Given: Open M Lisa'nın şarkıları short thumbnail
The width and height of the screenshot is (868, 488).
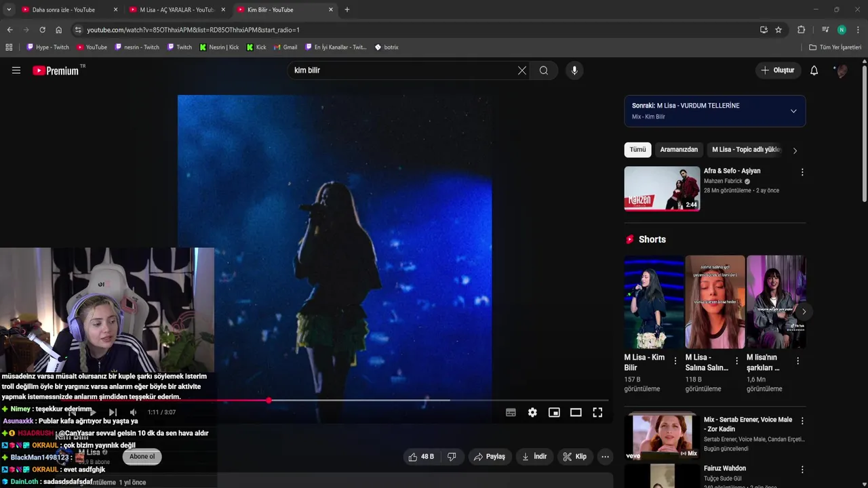Looking at the screenshot, I should click(x=776, y=302).
